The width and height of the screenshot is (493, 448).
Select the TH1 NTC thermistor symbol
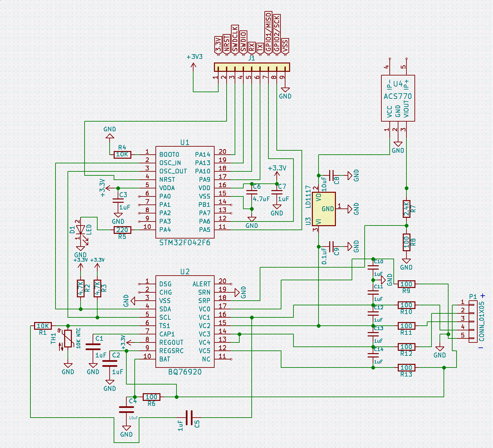[x=68, y=338]
